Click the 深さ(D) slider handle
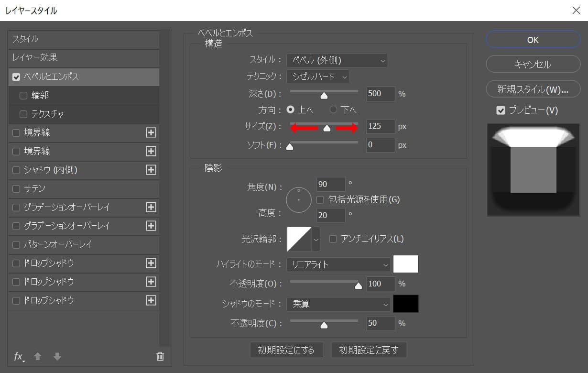 [x=324, y=96]
